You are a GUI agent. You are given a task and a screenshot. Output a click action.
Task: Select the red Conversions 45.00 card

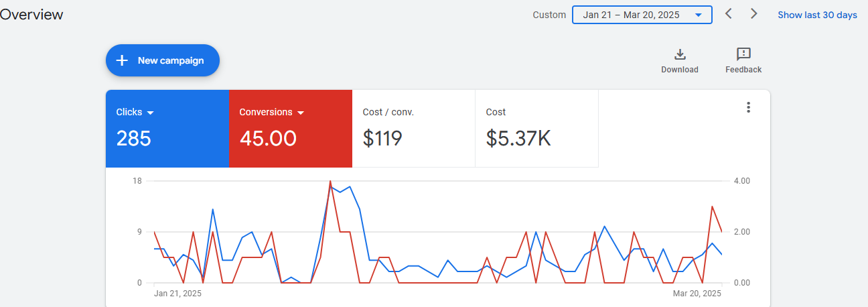[x=290, y=128]
